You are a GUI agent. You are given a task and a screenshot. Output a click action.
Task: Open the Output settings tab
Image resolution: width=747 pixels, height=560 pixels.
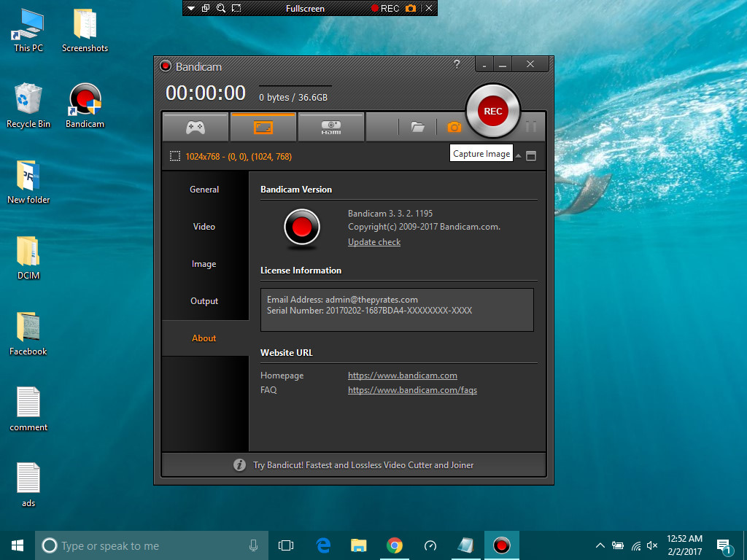[x=205, y=301]
